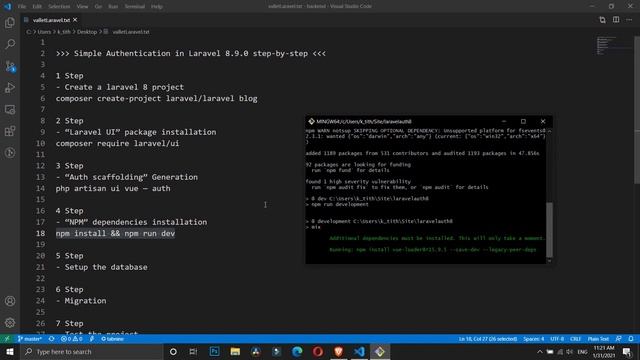640x360 pixels.
Task: Click line 10 composer require laravel/ui
Action: coord(118,143)
